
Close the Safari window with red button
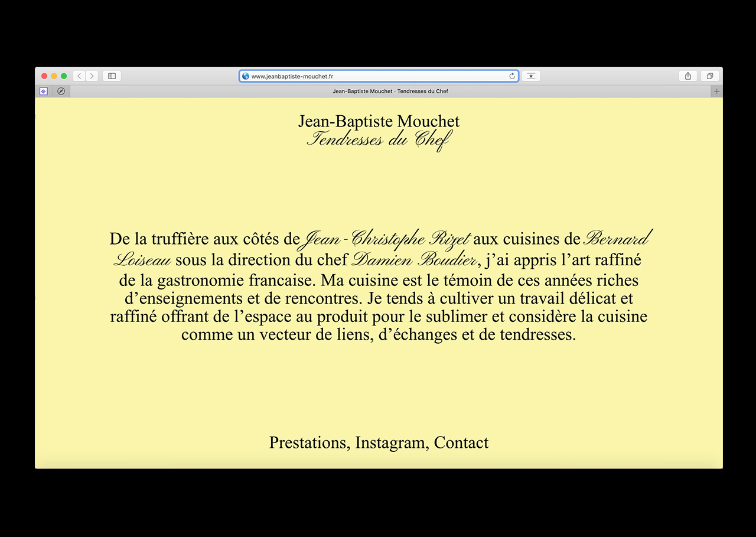[x=44, y=76]
